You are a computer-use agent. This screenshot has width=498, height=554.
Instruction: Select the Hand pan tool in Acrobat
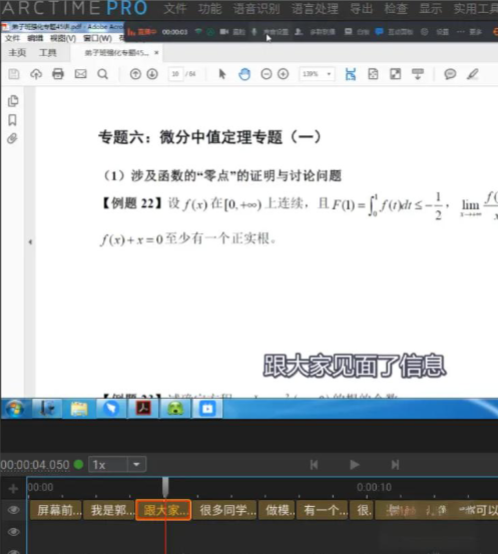244,74
